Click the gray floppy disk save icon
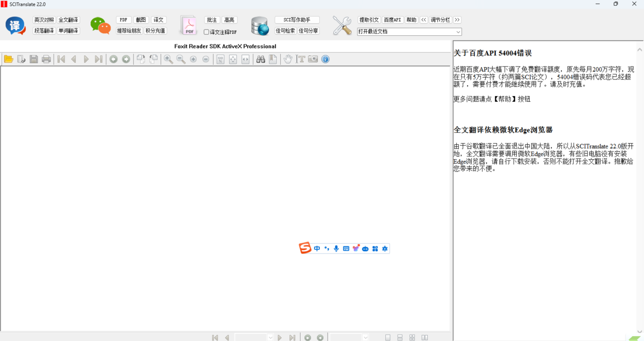The image size is (644, 341). coord(34,59)
